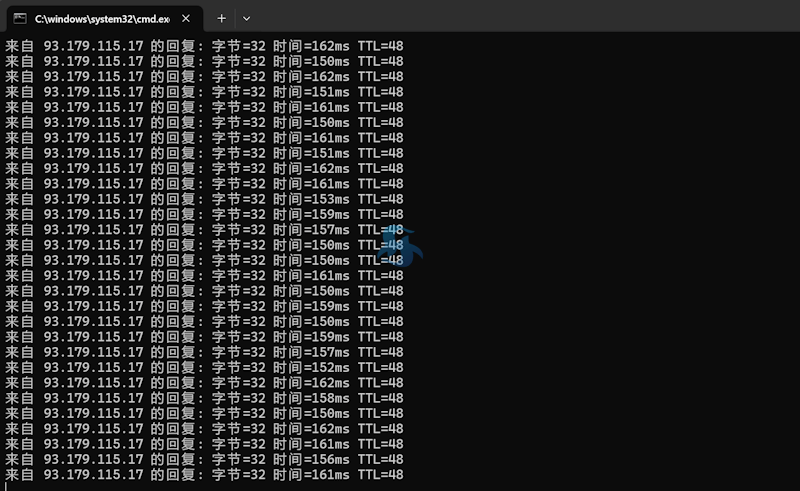
Task: Click the 时间=156ms reply value
Action: point(311,459)
